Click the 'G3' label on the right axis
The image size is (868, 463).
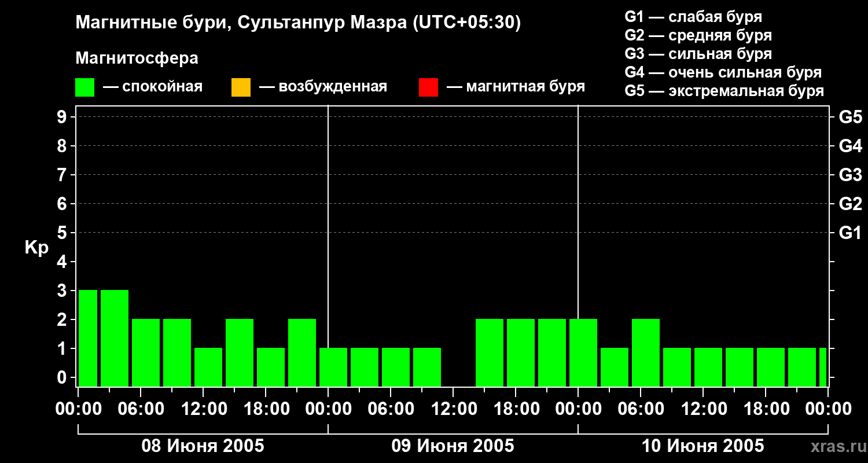850,175
